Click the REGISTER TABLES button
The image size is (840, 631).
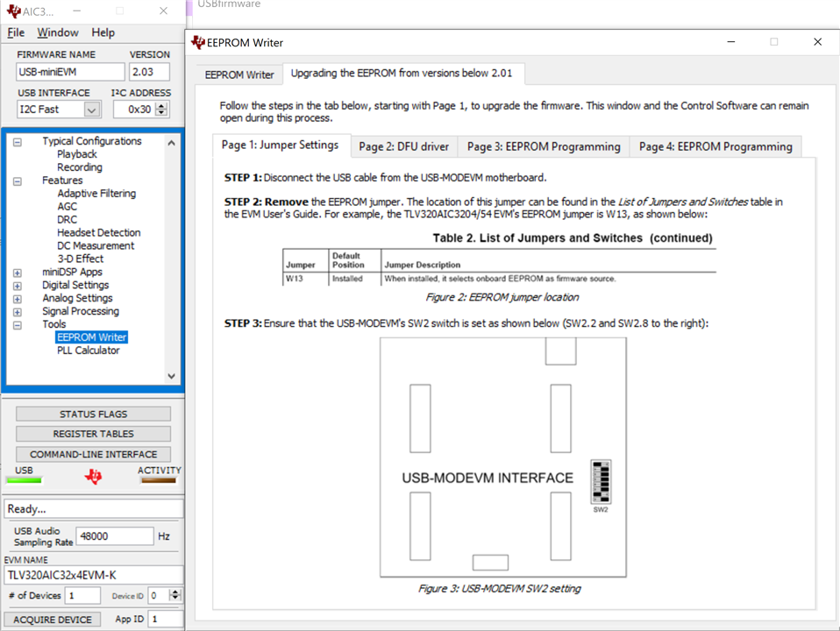[x=93, y=434]
